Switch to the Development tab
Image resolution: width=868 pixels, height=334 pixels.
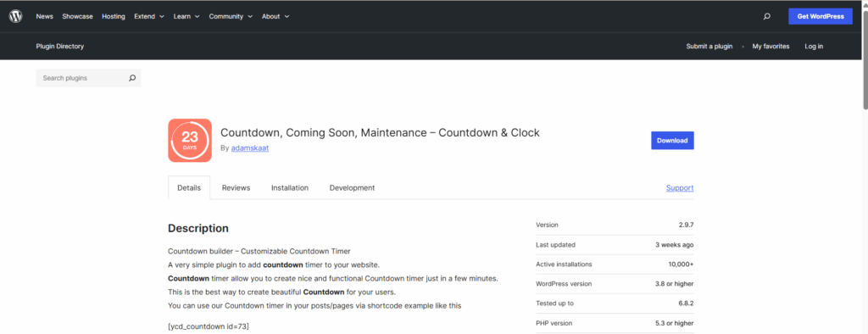pos(352,188)
